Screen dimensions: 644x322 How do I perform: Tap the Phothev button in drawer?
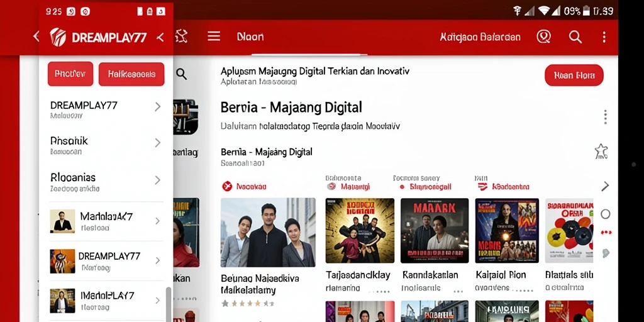point(70,74)
